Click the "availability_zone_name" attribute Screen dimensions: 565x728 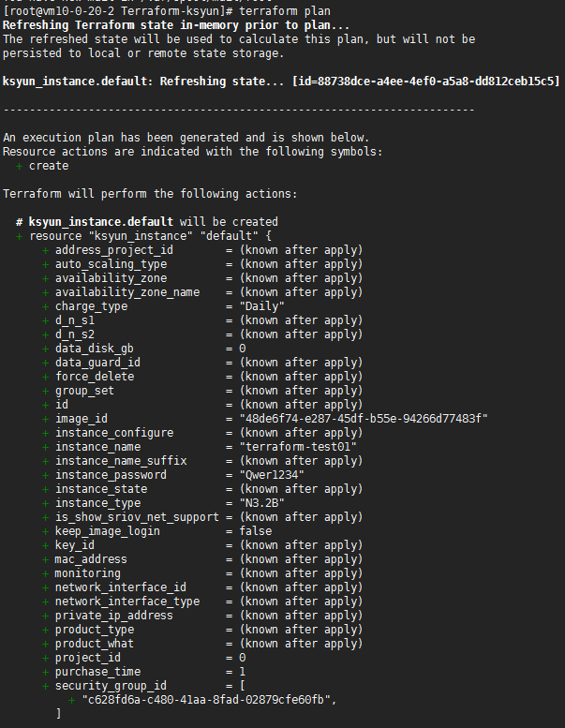point(126,292)
